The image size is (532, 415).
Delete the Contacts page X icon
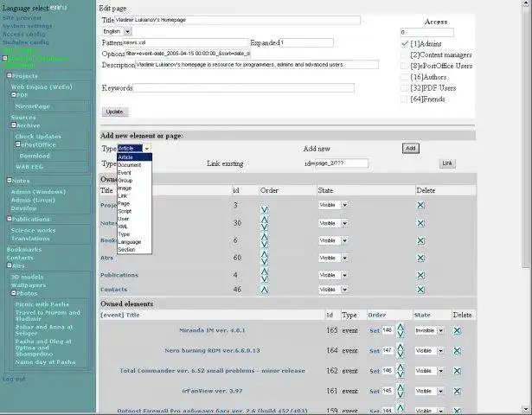coord(420,290)
